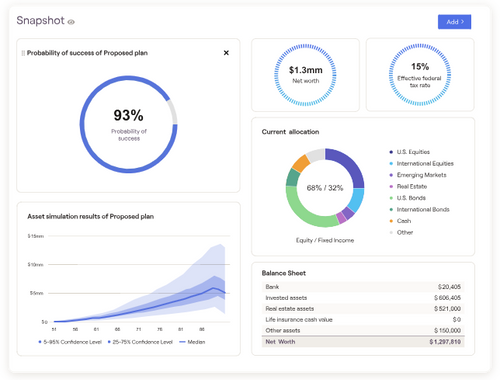Click the Add button

tap(454, 22)
